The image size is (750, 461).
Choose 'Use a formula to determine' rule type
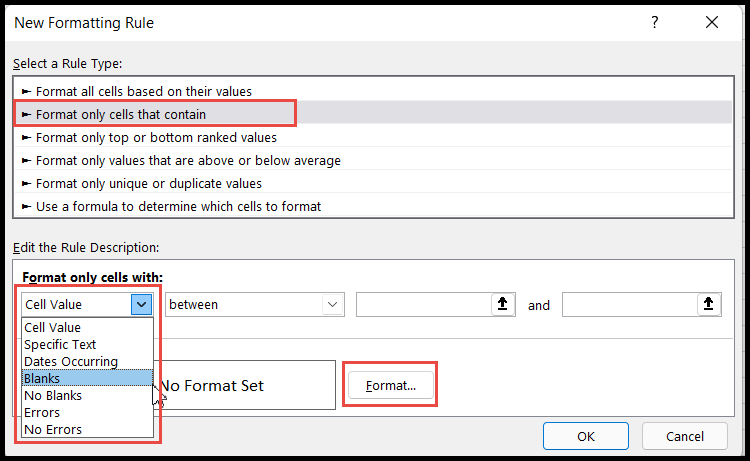pyautogui.click(x=178, y=206)
